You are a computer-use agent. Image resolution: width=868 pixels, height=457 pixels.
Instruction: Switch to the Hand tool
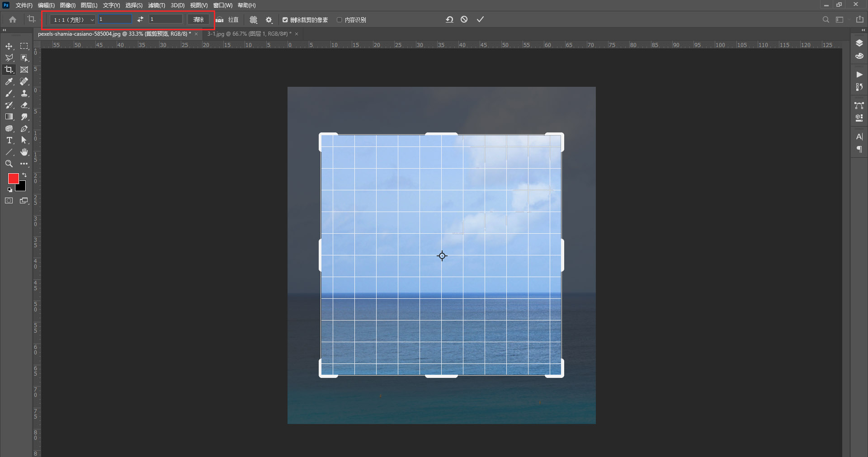pyautogui.click(x=24, y=152)
